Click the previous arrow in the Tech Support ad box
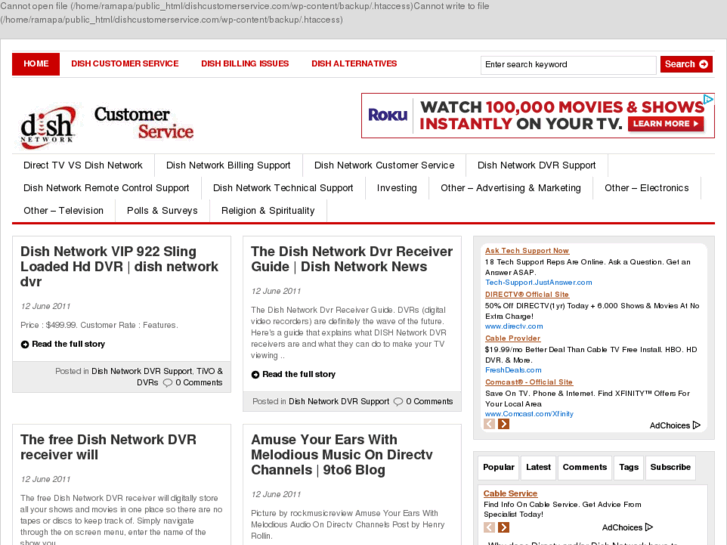 489,423
